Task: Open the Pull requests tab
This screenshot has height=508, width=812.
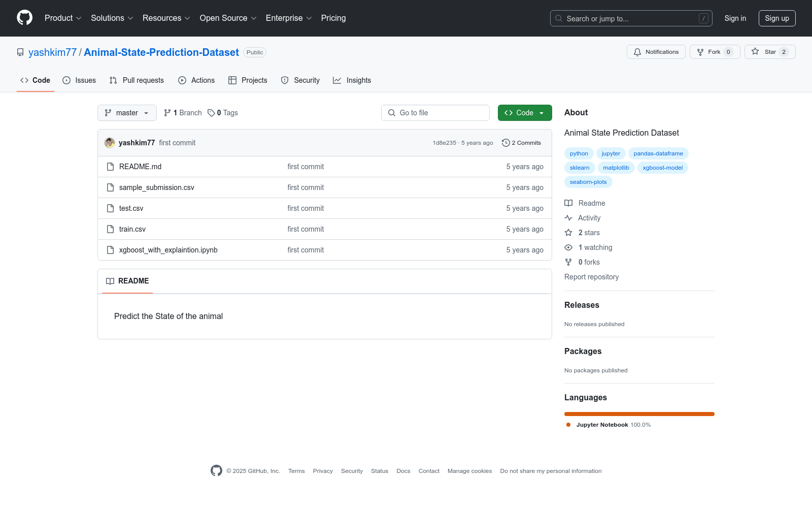Action: (137, 80)
